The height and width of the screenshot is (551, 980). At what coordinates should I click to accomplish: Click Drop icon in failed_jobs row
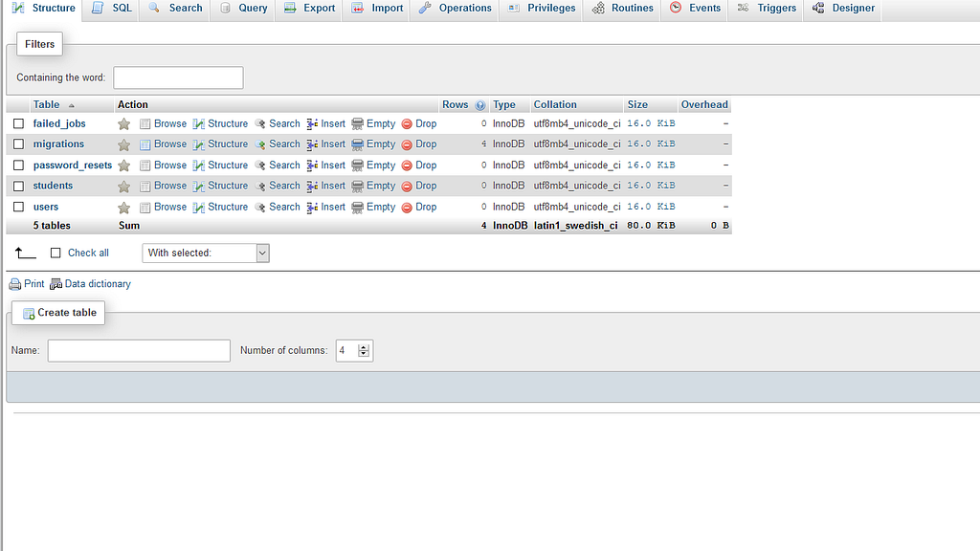407,123
